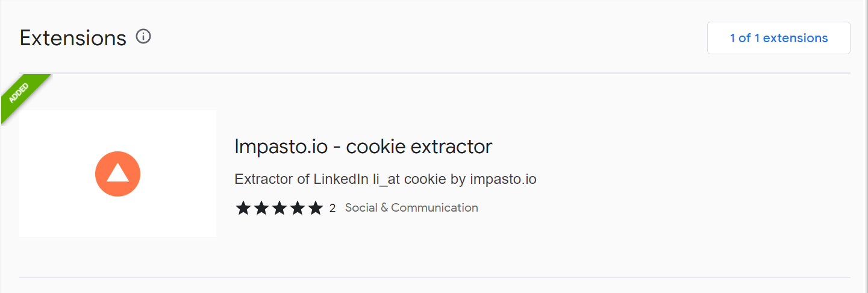868x293 pixels.
Task: Open the Impasto.io - cookie extractor title
Action: (363, 146)
